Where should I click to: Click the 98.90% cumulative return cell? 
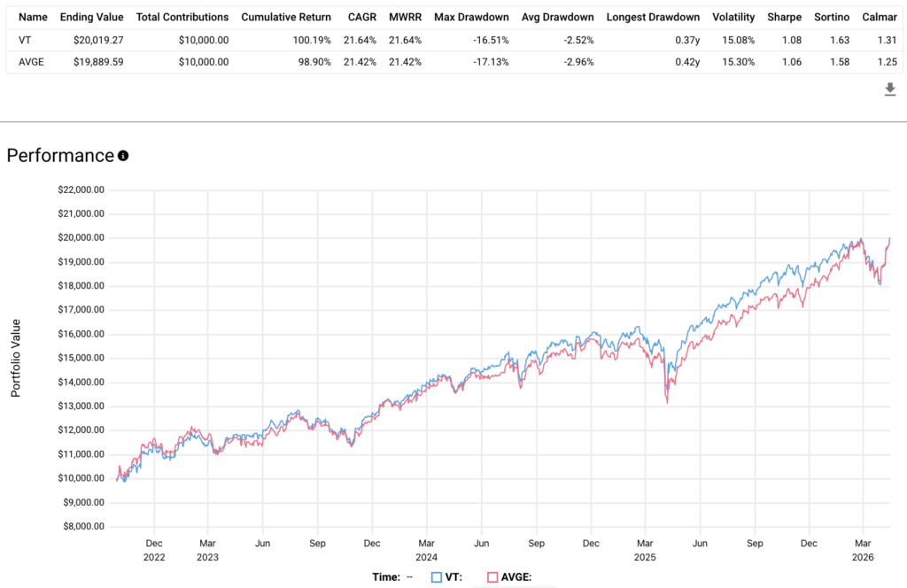pos(314,62)
